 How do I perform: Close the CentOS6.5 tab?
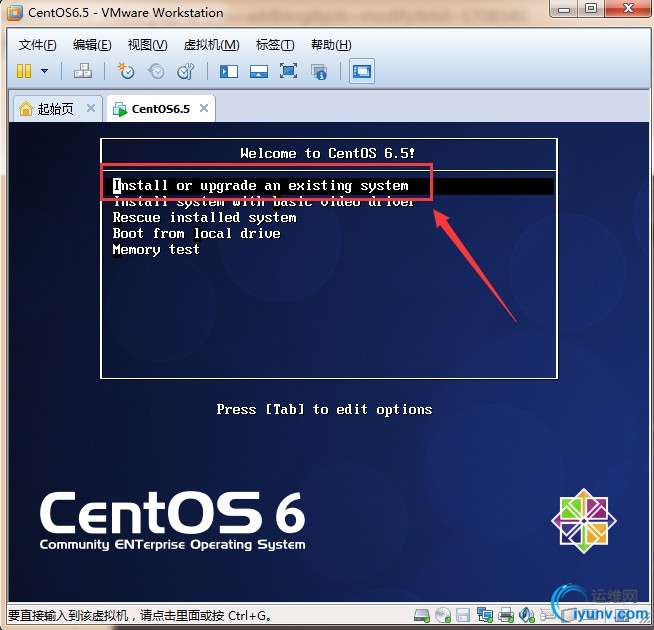coord(204,108)
